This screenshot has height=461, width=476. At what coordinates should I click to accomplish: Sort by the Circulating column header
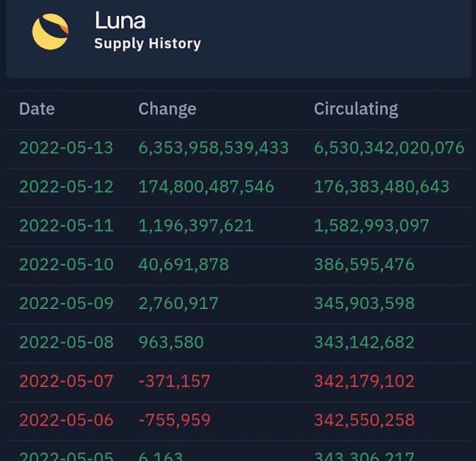click(356, 109)
